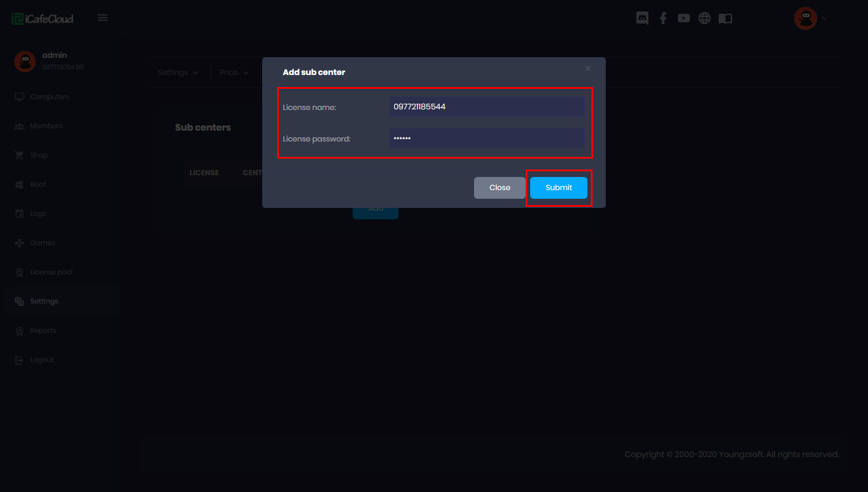Viewport: 868px width, 492px height.
Task: Click the Submit button
Action: click(559, 188)
